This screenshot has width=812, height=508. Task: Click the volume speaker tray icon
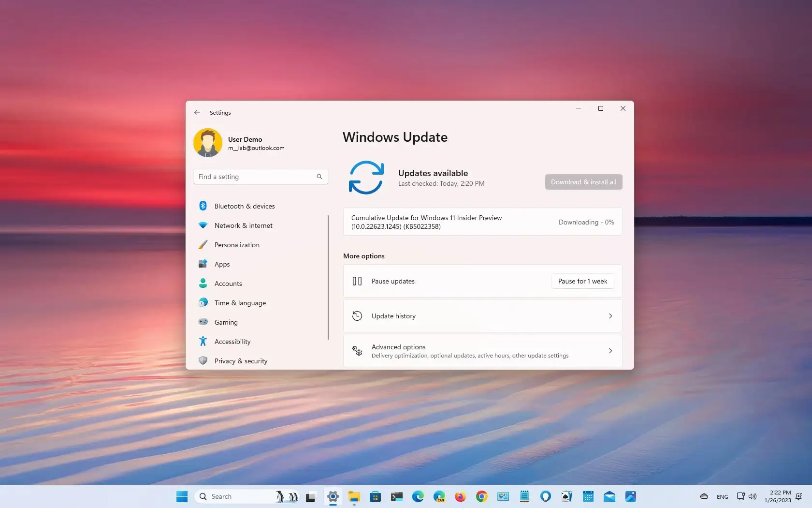click(x=753, y=496)
